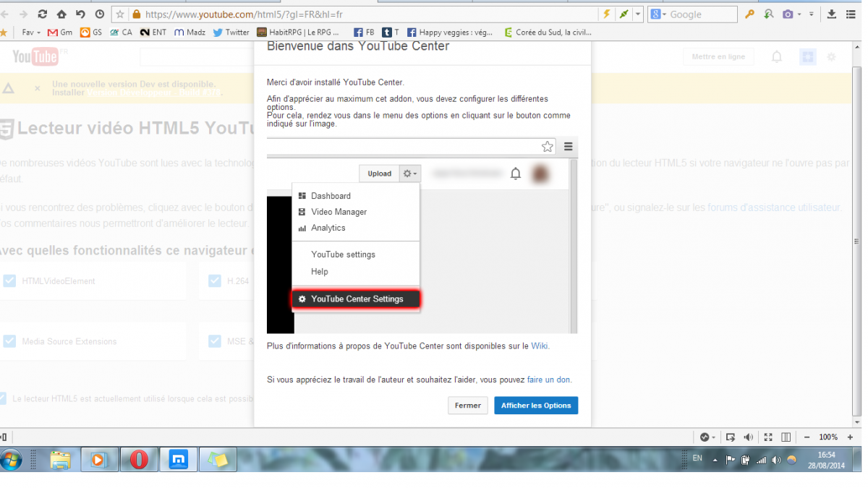Click the YouTube Center Settings tutorial image
This screenshot has height=488, width=868.
point(422,236)
